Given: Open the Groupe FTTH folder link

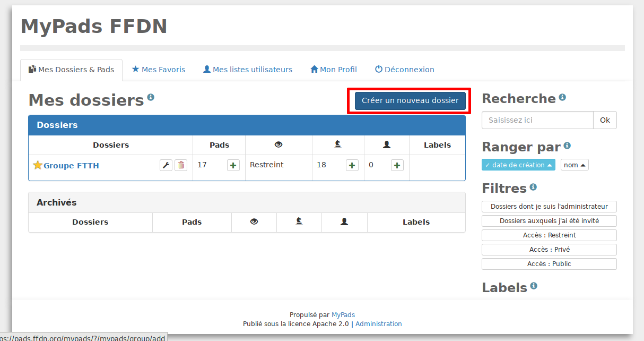Looking at the screenshot, I should (71, 166).
